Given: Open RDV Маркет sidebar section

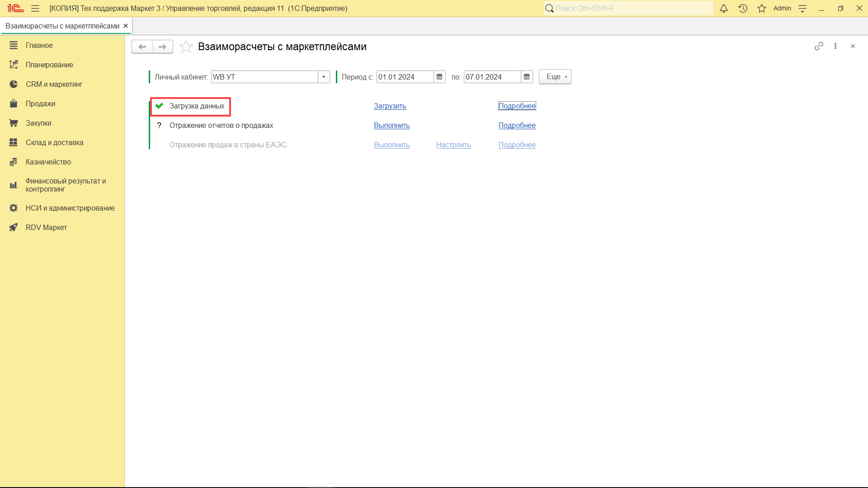Looking at the screenshot, I should [46, 227].
